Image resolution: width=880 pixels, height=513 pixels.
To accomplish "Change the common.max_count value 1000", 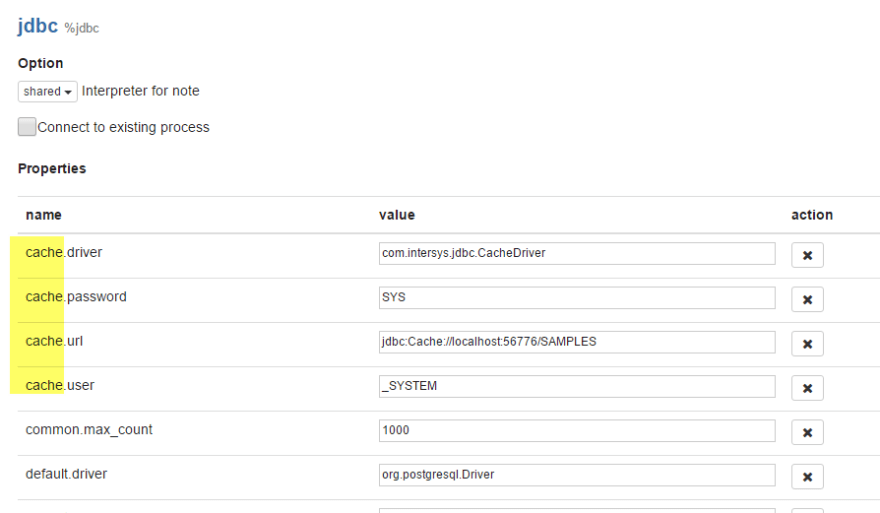I will tap(577, 430).
